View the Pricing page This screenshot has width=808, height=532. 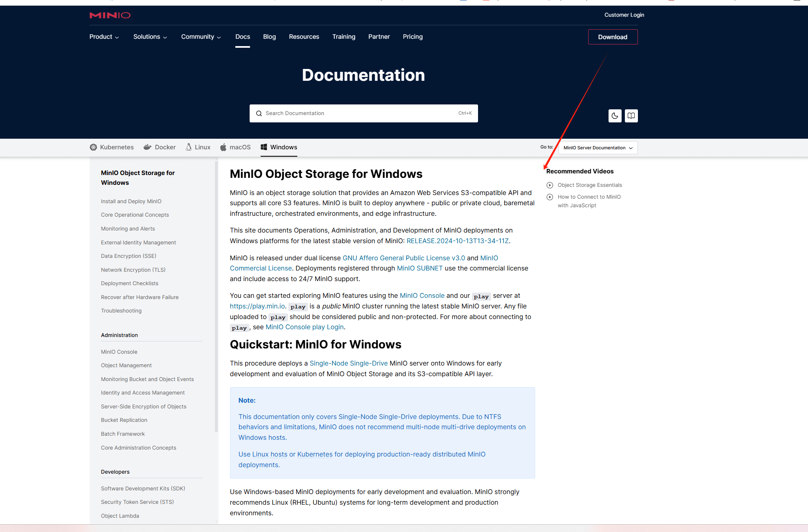pyautogui.click(x=413, y=37)
